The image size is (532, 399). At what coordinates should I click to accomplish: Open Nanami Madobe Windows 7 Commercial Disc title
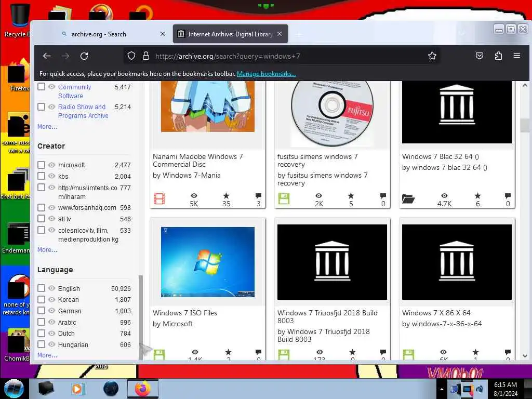[198, 161]
